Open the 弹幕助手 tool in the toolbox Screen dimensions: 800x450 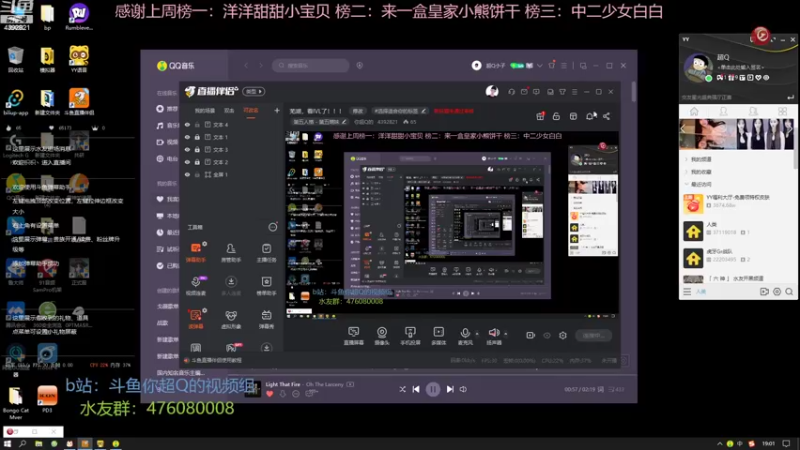pos(195,252)
